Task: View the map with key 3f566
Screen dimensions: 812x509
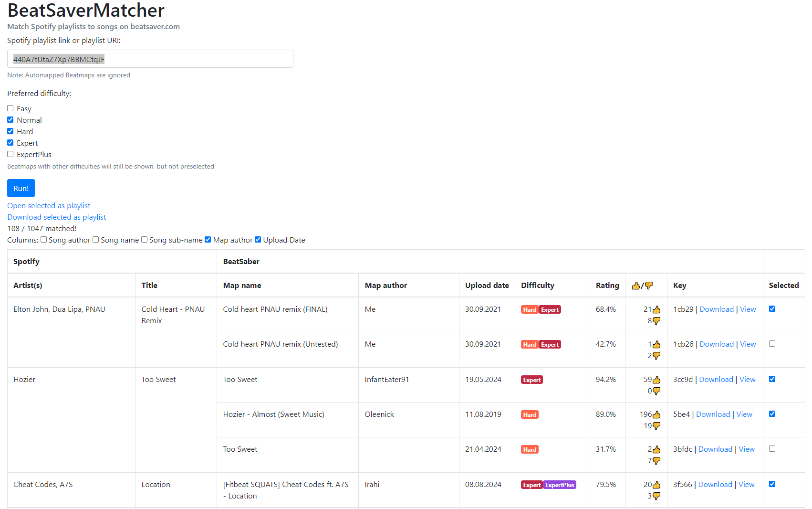Action: (x=747, y=485)
